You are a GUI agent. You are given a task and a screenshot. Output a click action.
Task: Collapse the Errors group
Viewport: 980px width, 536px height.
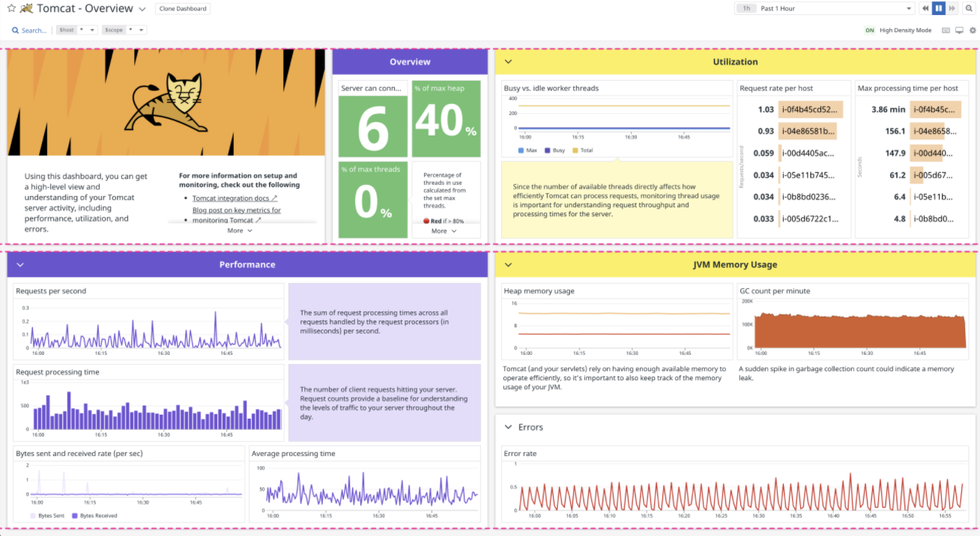(x=507, y=427)
